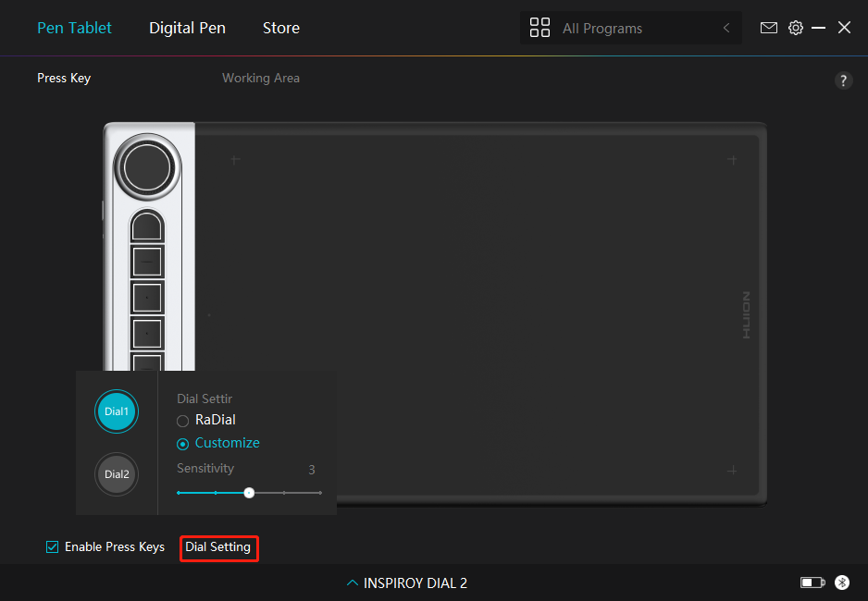Screen dimensions: 868x601
Task: Click the large dial wheel on the tablet
Action: (x=147, y=167)
